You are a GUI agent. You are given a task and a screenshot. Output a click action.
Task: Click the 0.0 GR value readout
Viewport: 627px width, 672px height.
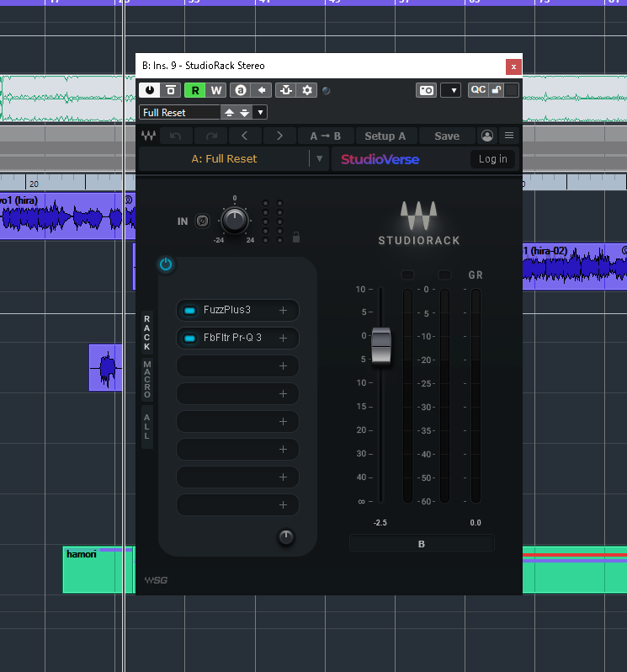[x=476, y=523]
